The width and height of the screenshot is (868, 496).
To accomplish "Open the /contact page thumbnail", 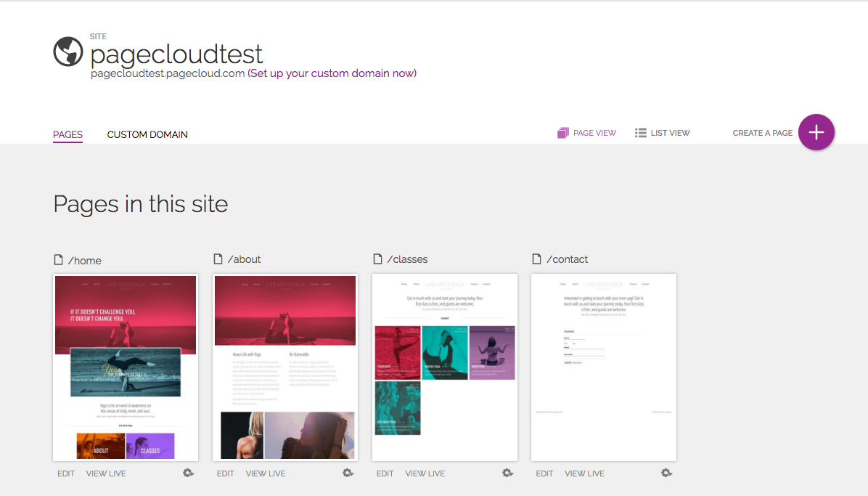I will pyautogui.click(x=603, y=367).
